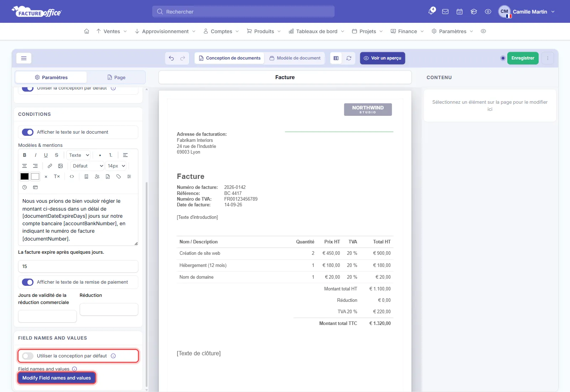The width and height of the screenshot is (570, 392).
Task: Click the undo arrow in toolbar
Action: coord(171,58)
